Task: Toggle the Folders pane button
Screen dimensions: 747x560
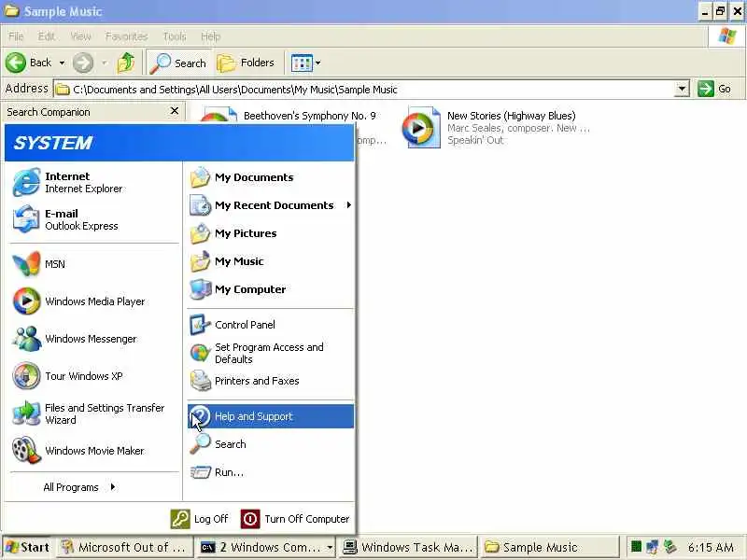Action: point(246,63)
